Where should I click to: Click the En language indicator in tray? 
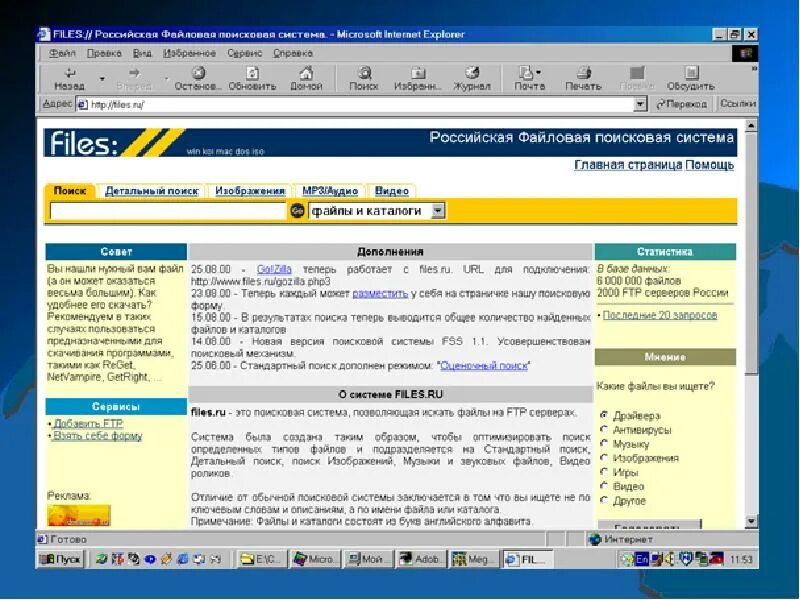click(x=642, y=559)
